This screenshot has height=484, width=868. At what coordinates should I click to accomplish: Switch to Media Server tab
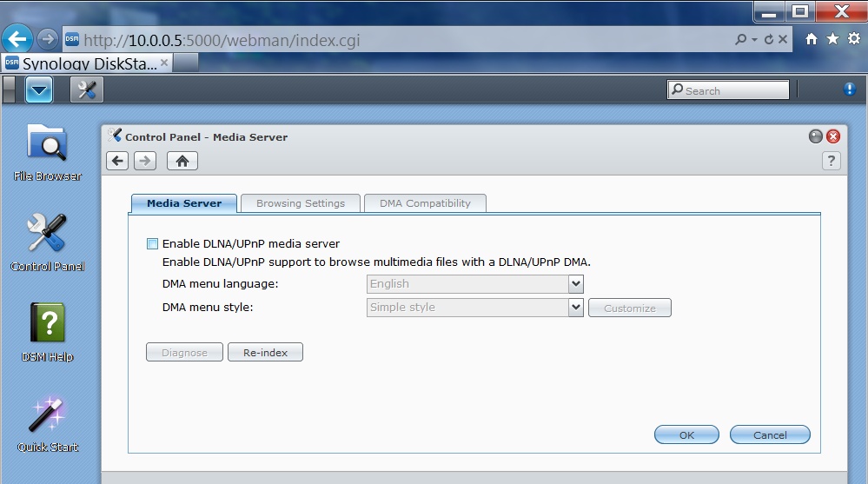[184, 203]
